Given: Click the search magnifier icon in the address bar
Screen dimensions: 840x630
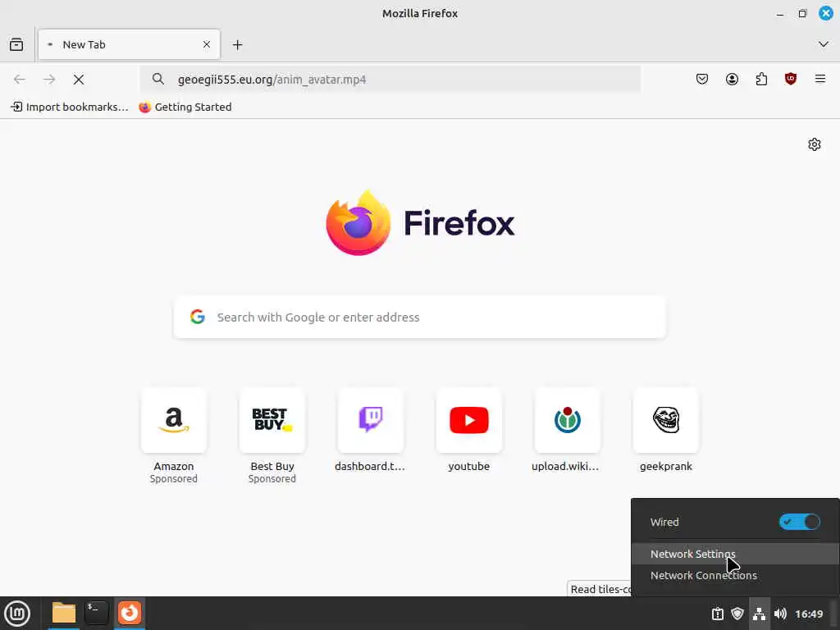Looking at the screenshot, I should (x=158, y=80).
